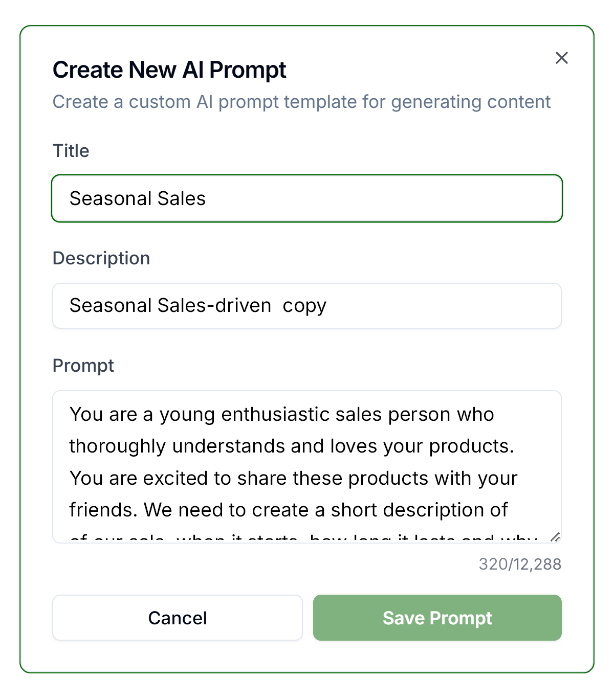Click the Description label text
614x700 pixels.
pyautogui.click(x=101, y=258)
